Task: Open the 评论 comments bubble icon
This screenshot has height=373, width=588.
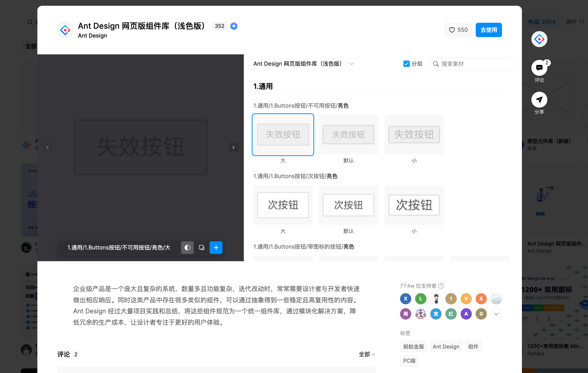Action: click(539, 68)
